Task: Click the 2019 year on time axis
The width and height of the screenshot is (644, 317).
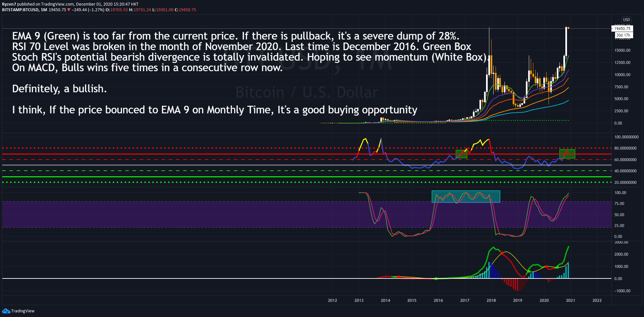Action: (x=518, y=301)
